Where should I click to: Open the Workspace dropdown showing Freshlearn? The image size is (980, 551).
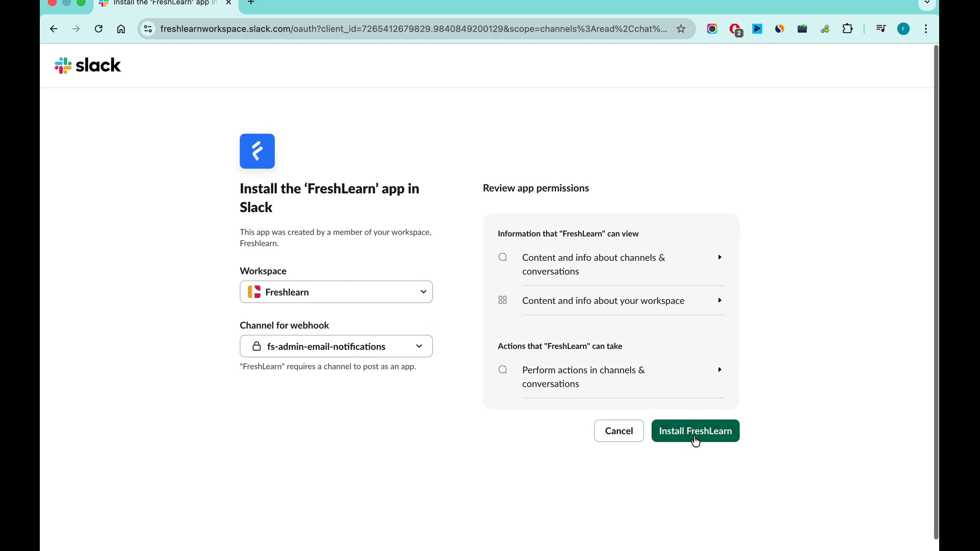tap(336, 292)
